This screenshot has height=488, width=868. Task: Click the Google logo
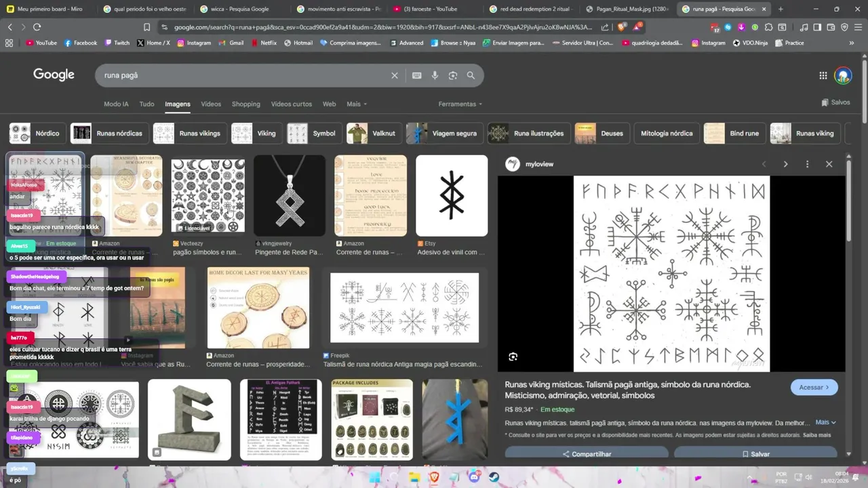[54, 75]
